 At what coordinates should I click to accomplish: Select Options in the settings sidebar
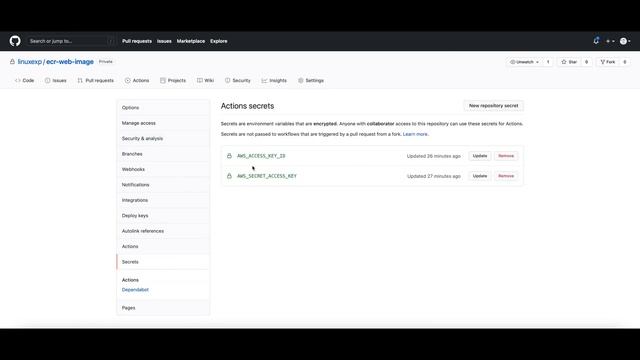click(x=163, y=108)
